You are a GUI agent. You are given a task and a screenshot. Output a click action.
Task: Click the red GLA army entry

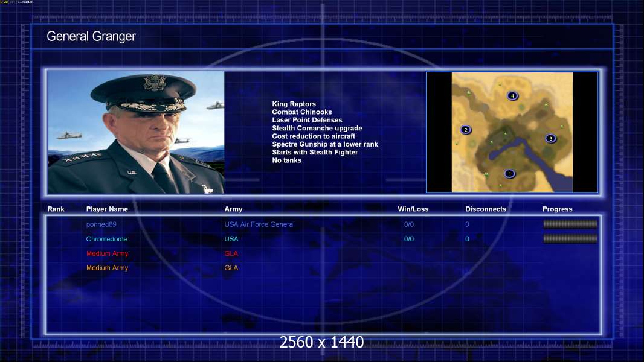pos(231,254)
